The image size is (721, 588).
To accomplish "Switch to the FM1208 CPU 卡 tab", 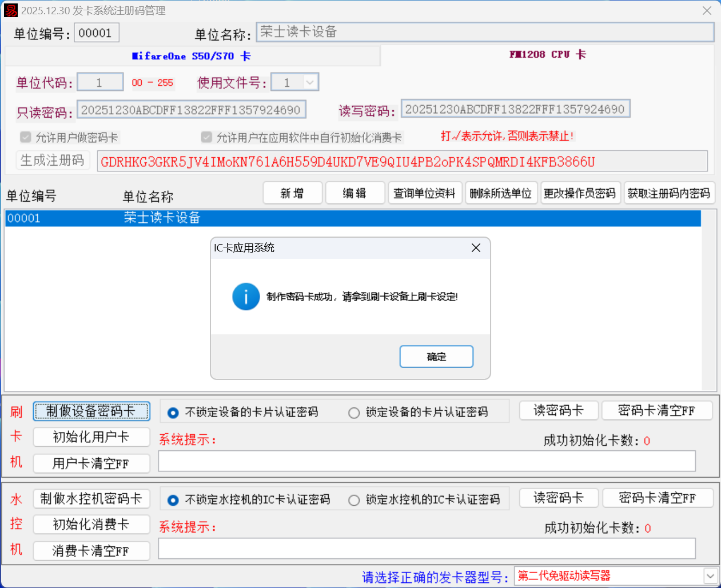I will tap(547, 55).
